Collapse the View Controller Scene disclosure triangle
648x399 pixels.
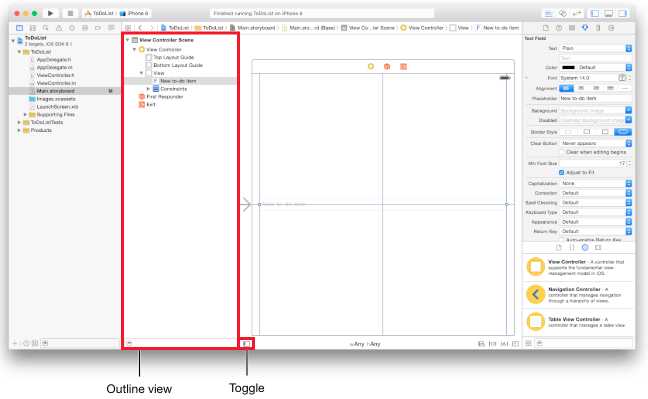(x=128, y=40)
